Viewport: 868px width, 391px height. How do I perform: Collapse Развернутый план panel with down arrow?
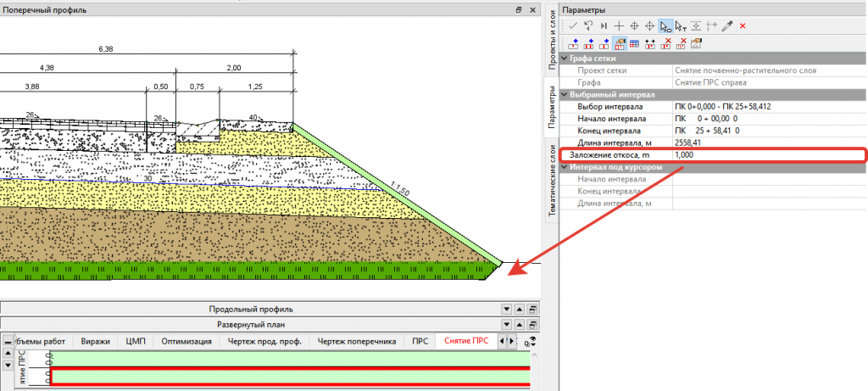click(506, 325)
